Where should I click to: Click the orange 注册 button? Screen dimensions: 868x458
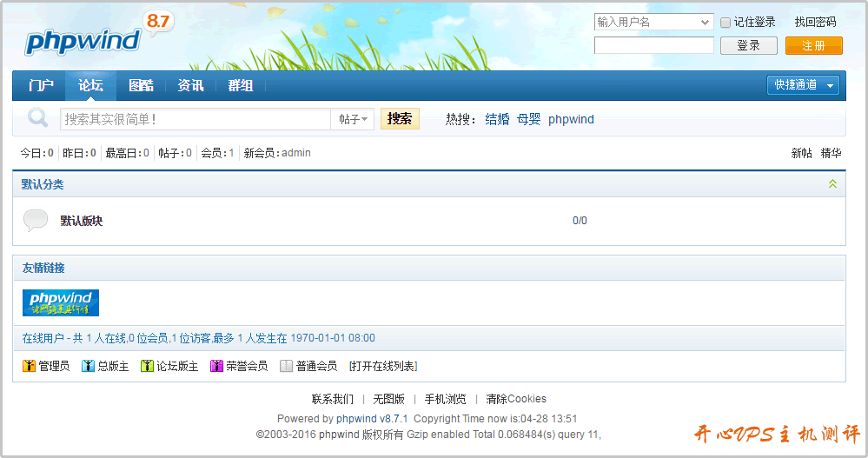pyautogui.click(x=813, y=46)
